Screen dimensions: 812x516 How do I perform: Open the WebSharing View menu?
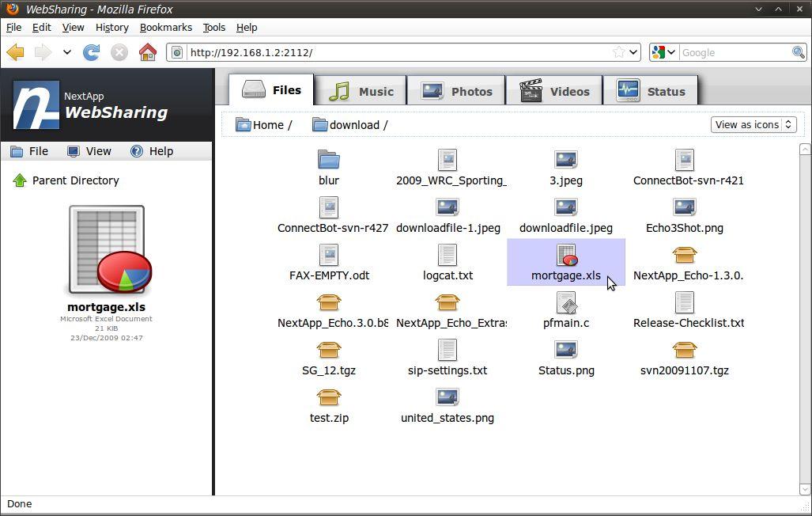(89, 151)
